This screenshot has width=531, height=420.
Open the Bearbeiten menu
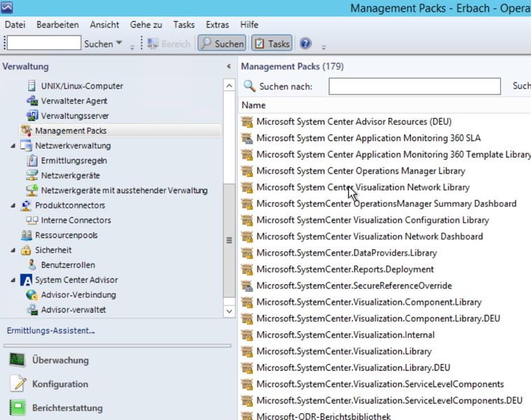click(x=57, y=24)
